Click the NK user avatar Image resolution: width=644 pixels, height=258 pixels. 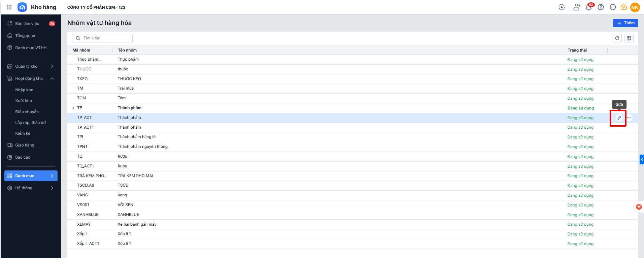(x=635, y=7)
